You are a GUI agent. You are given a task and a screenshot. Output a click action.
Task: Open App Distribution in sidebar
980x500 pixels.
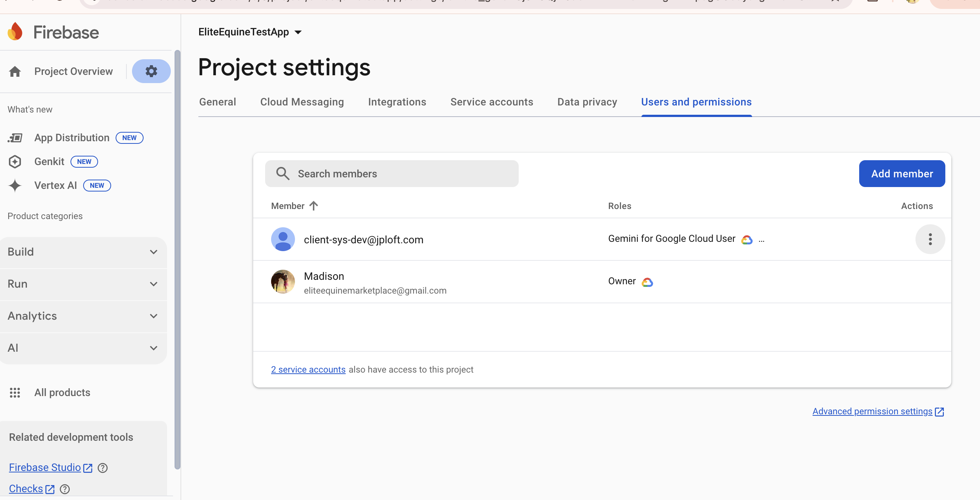pyautogui.click(x=72, y=137)
